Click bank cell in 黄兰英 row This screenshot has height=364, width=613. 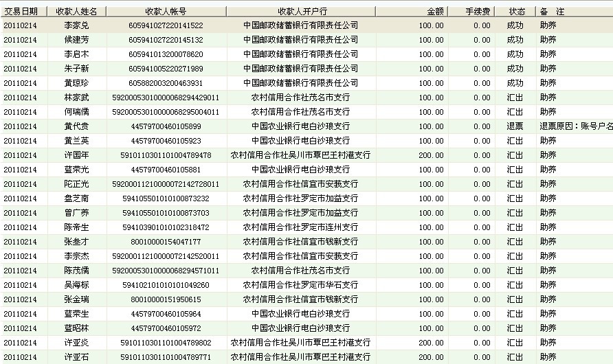[300, 141]
